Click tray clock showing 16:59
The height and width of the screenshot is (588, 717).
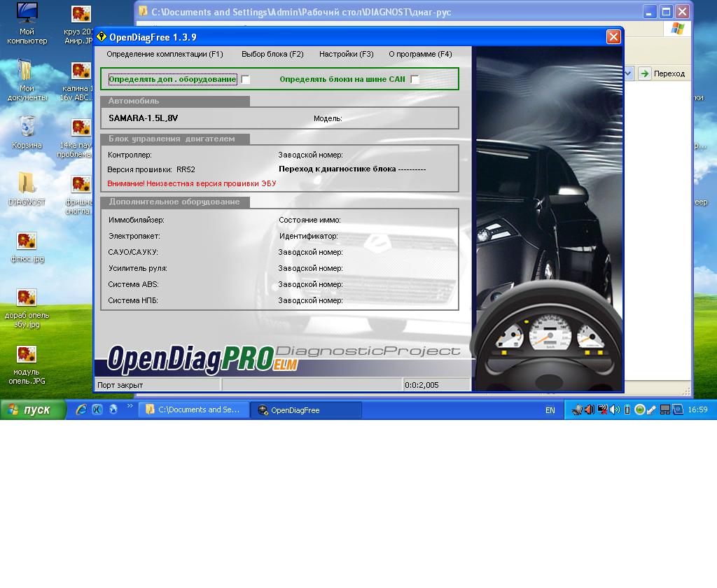(697, 409)
